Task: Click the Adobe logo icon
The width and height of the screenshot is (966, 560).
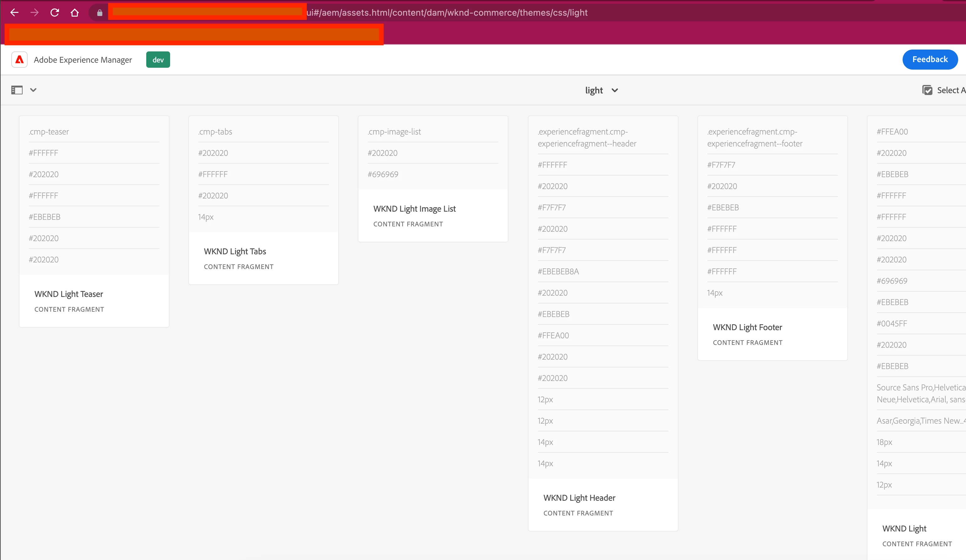Action: pos(19,60)
